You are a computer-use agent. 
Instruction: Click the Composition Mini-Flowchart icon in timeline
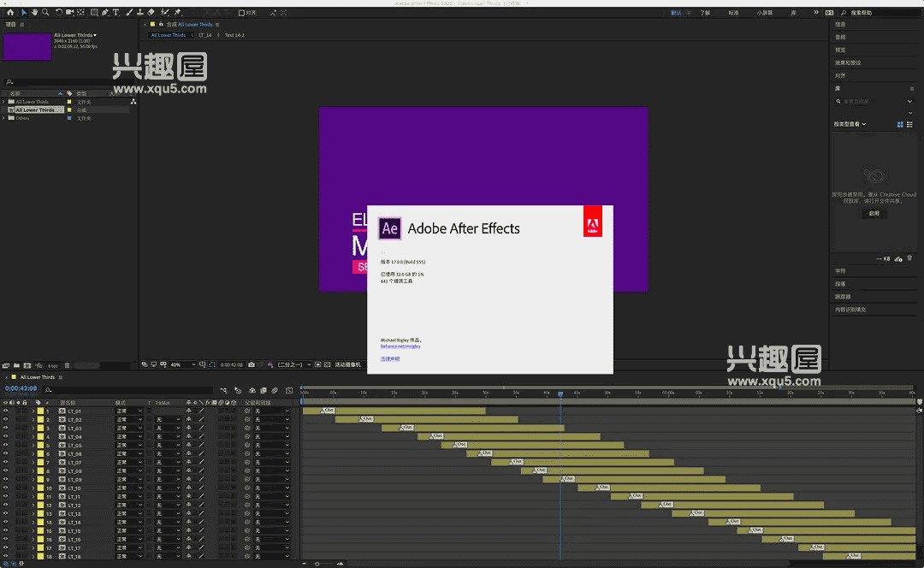pyautogui.click(x=223, y=390)
